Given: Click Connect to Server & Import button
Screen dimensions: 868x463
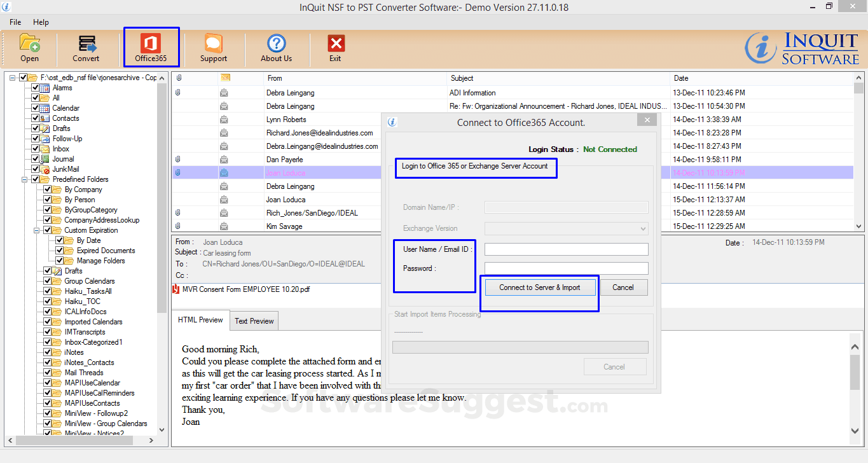Looking at the screenshot, I should coord(540,287).
